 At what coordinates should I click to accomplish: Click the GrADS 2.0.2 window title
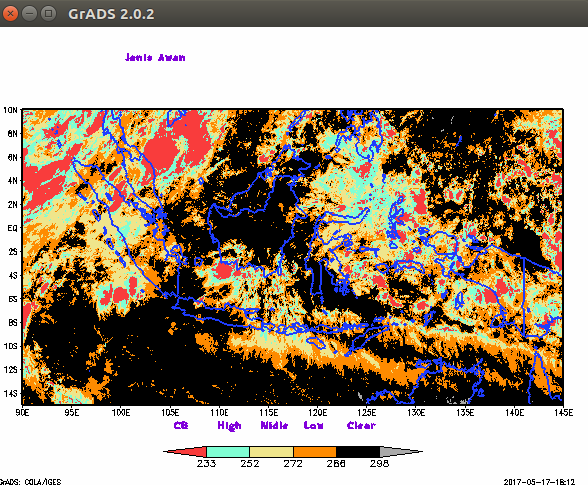111,14
